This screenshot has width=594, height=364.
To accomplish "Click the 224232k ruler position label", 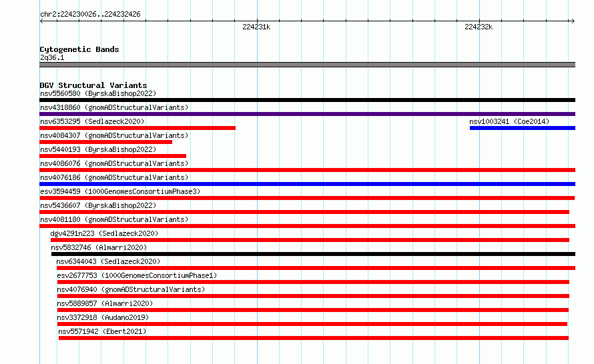I will (x=479, y=27).
